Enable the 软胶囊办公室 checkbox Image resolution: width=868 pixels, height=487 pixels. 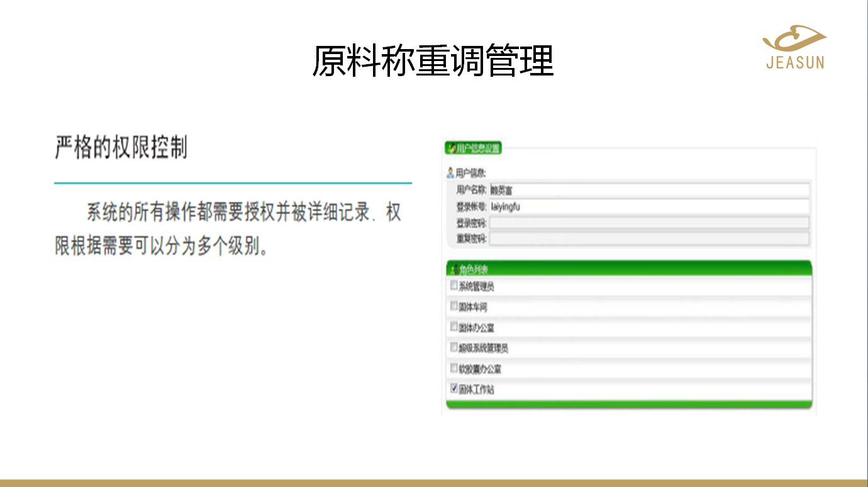pos(453,368)
